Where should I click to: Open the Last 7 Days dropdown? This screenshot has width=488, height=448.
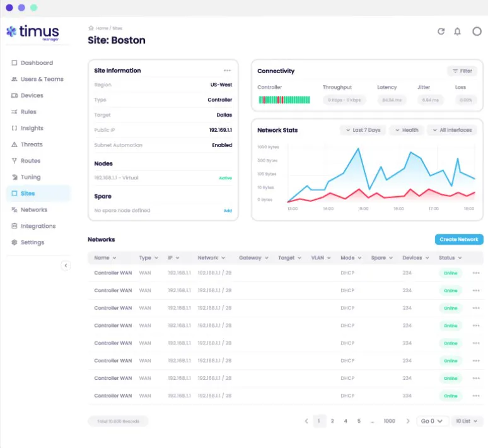coord(363,130)
